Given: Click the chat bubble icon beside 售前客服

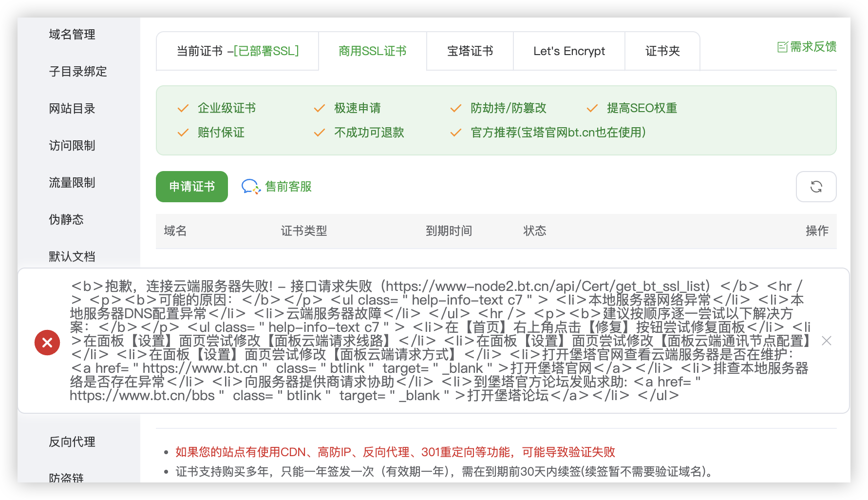Looking at the screenshot, I should click(x=251, y=187).
